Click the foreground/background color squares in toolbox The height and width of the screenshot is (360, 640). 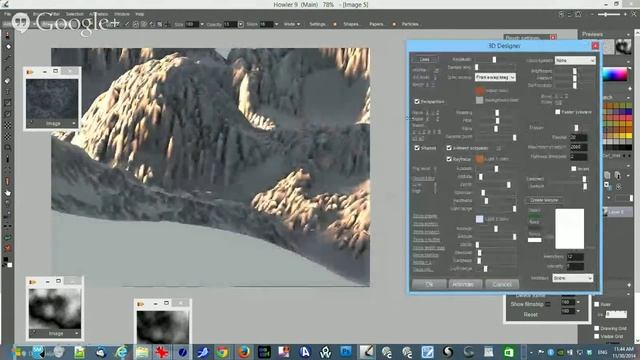[7, 262]
